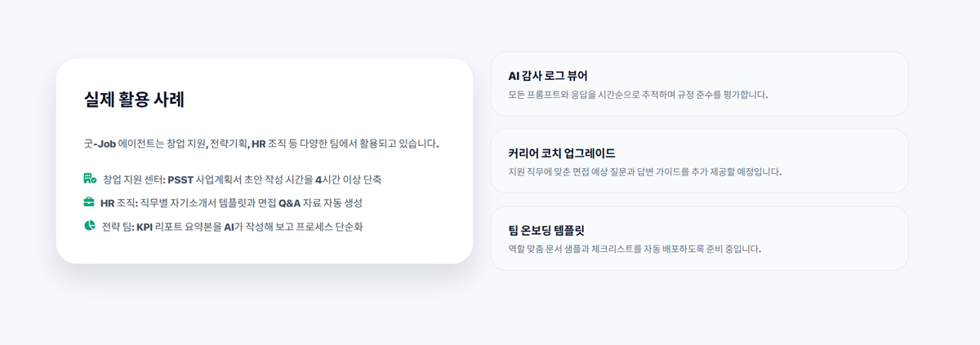Click the building icon beside 창업 지원 센터

[x=90, y=179]
